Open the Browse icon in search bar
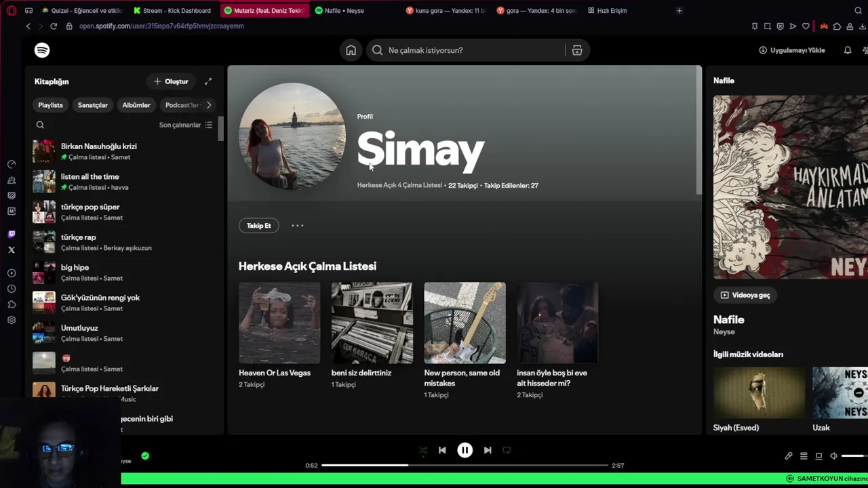Image resolution: width=868 pixels, height=488 pixels. click(577, 50)
